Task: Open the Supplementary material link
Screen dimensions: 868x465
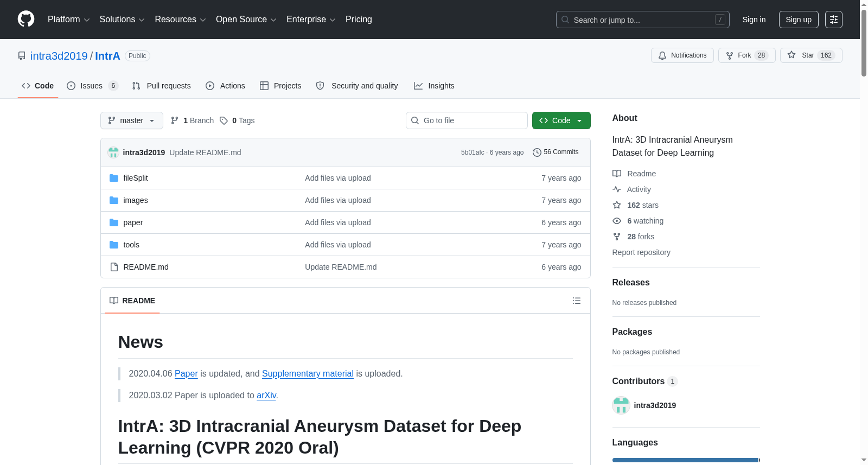Action: point(308,374)
